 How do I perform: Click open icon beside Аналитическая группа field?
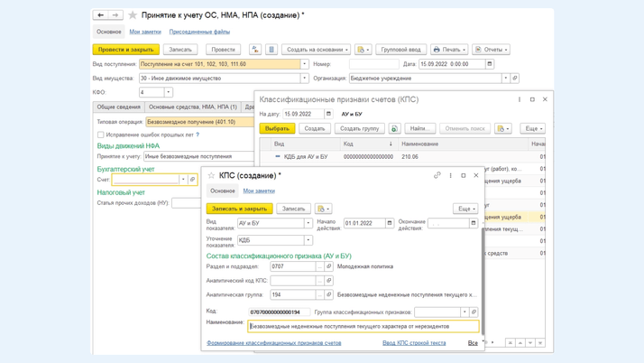pos(329,294)
